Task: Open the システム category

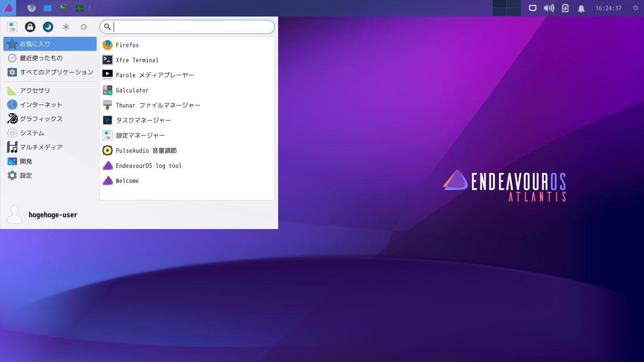Action: coord(50,133)
